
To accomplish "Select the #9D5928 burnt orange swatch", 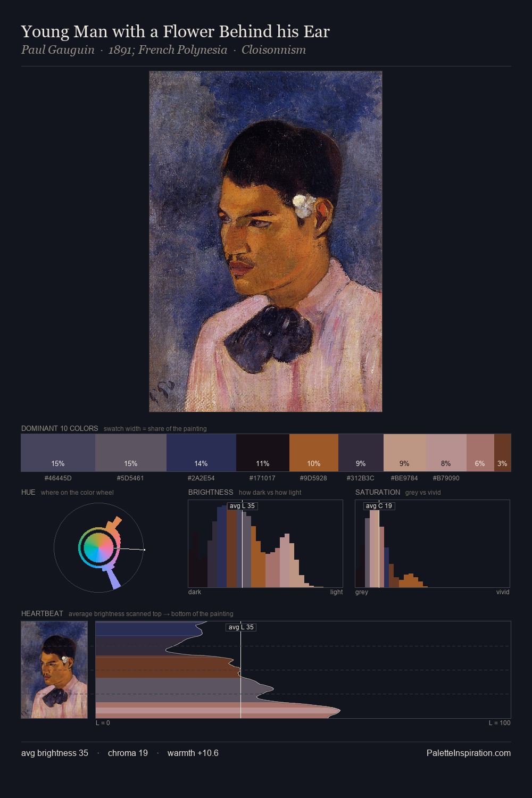I will click(x=314, y=453).
